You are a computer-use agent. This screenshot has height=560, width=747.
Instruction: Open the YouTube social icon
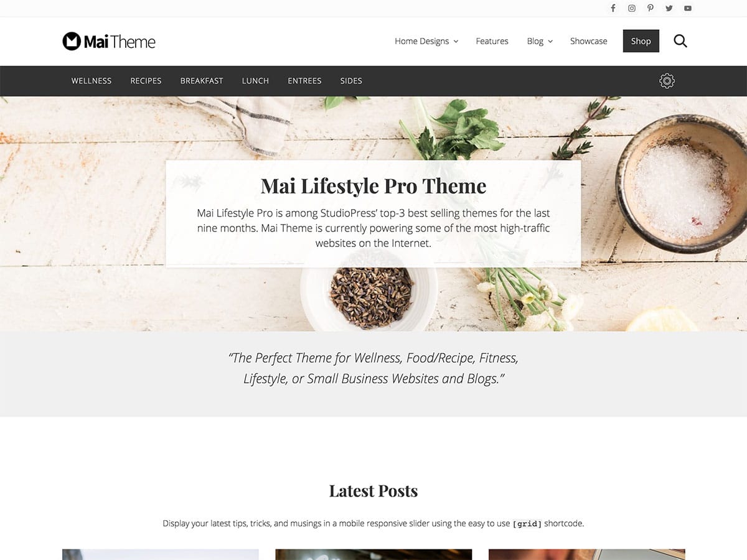[688, 8]
